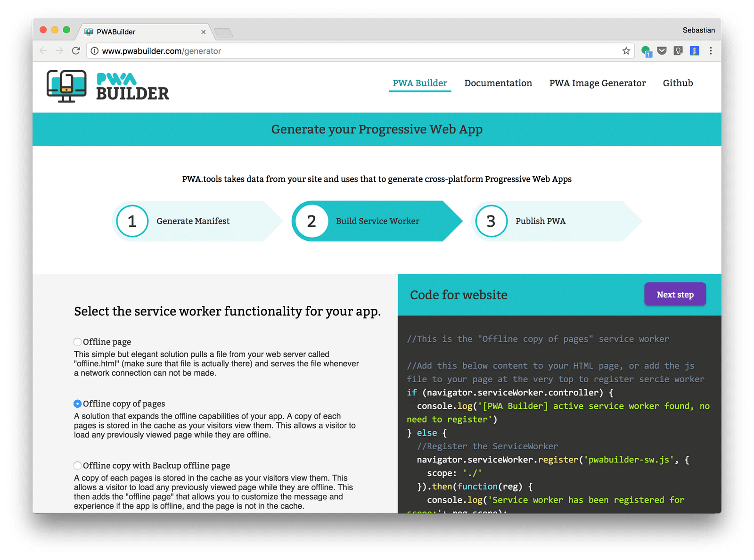Select the Offline copy of pages radio

[77, 404]
